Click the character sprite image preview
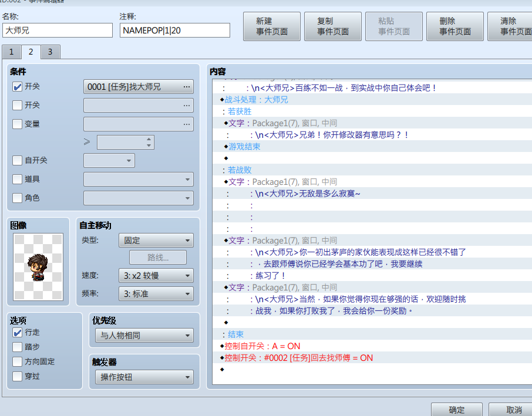The width and height of the screenshot is (532, 416). pyautogui.click(x=38, y=267)
